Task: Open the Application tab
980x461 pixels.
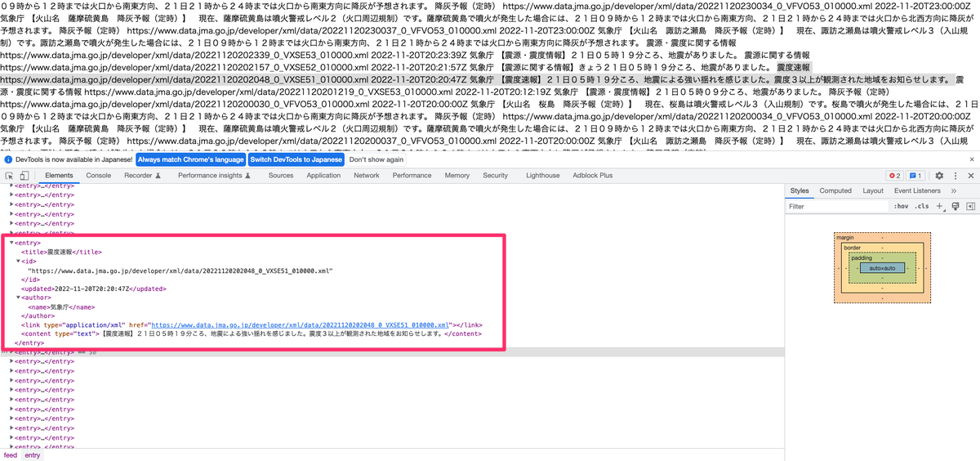Action: 324,176
